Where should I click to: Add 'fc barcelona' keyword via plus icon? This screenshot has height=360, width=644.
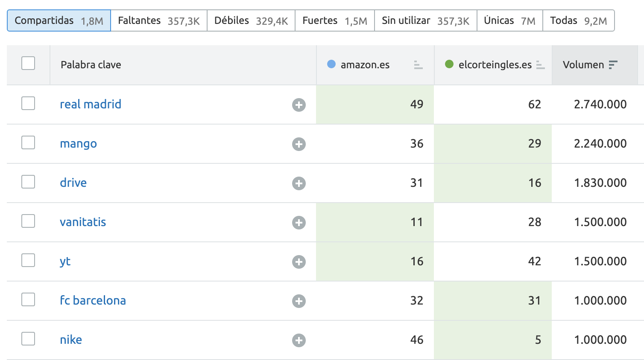(299, 301)
